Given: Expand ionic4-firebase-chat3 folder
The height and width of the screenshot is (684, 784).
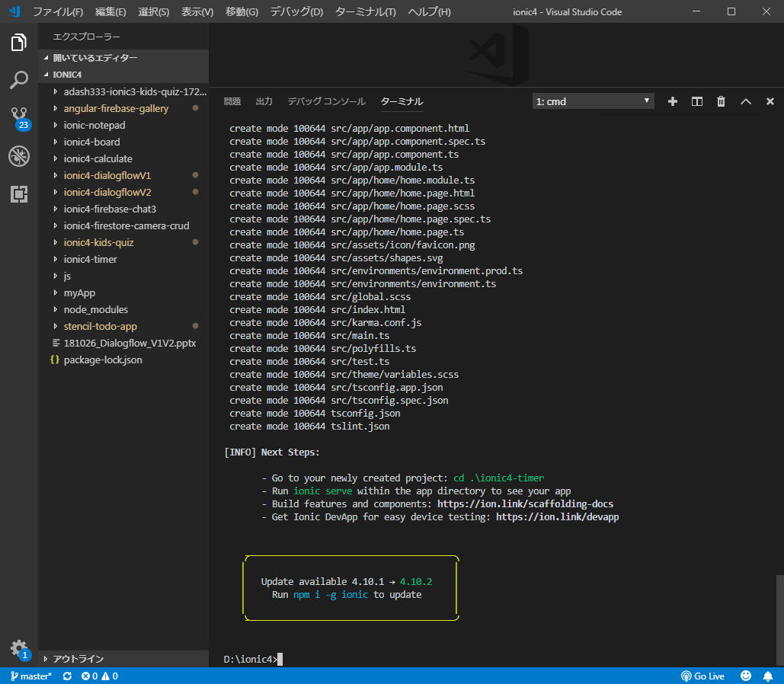Looking at the screenshot, I should coord(123,209).
